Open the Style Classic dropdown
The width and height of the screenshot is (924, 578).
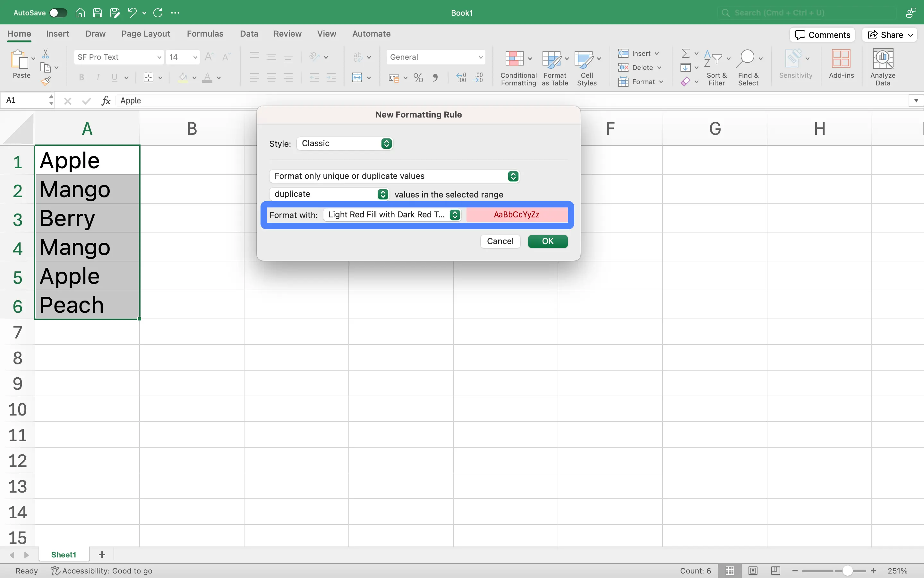coord(344,143)
